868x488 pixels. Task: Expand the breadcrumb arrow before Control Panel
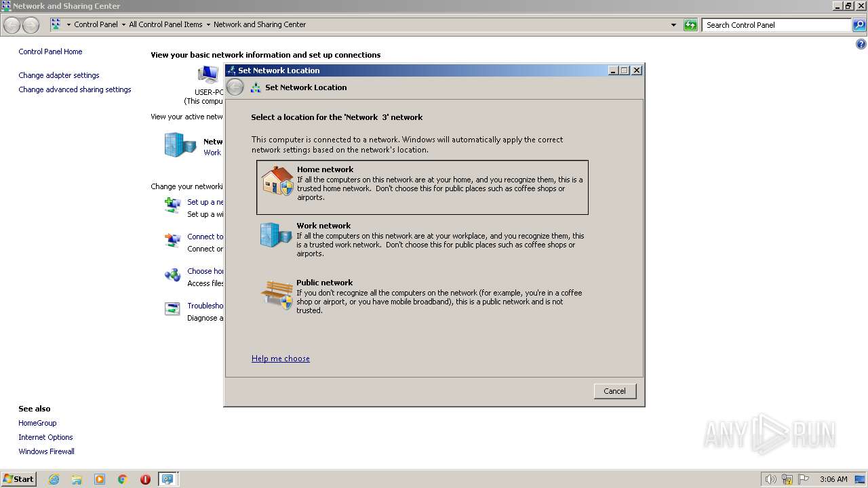(x=68, y=24)
